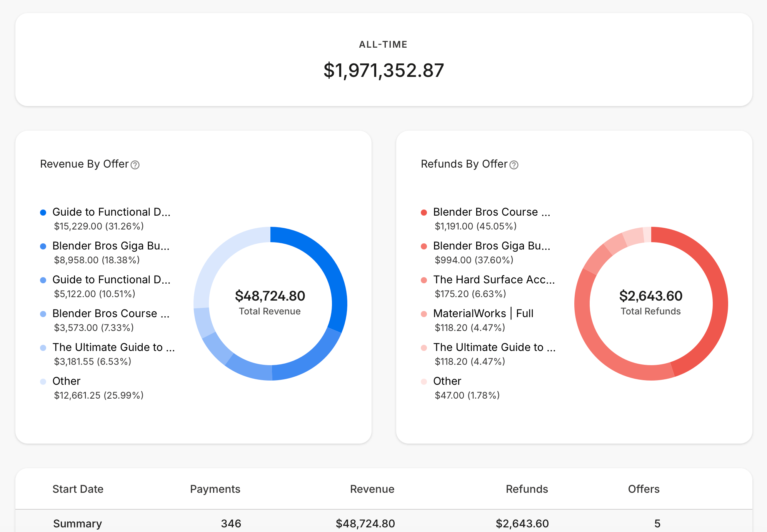Screen dimensions: 767x532
Task: Open the Refunds By Offer help tooltip
Action: pyautogui.click(x=514, y=165)
